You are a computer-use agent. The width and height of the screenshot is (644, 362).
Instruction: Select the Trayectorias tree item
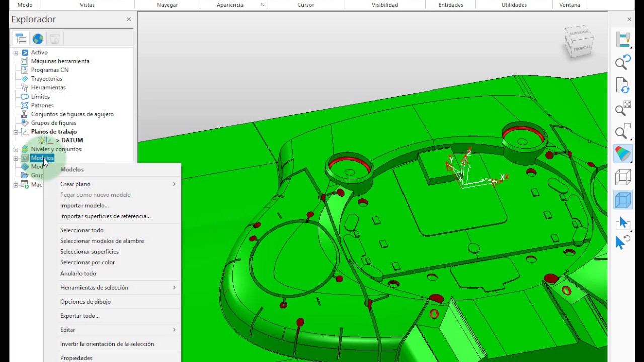point(47,79)
